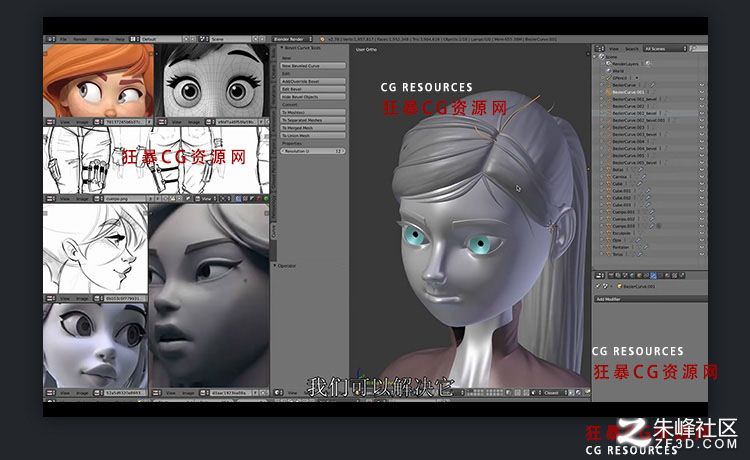Image resolution: width=750 pixels, height=460 pixels.
Task: Click the Blender logo icon in info header
Action: click(x=322, y=39)
